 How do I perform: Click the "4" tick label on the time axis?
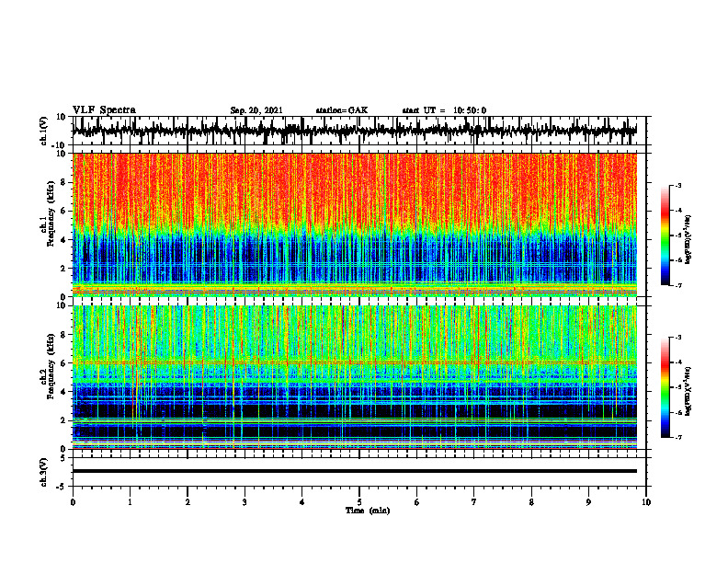[302, 502]
